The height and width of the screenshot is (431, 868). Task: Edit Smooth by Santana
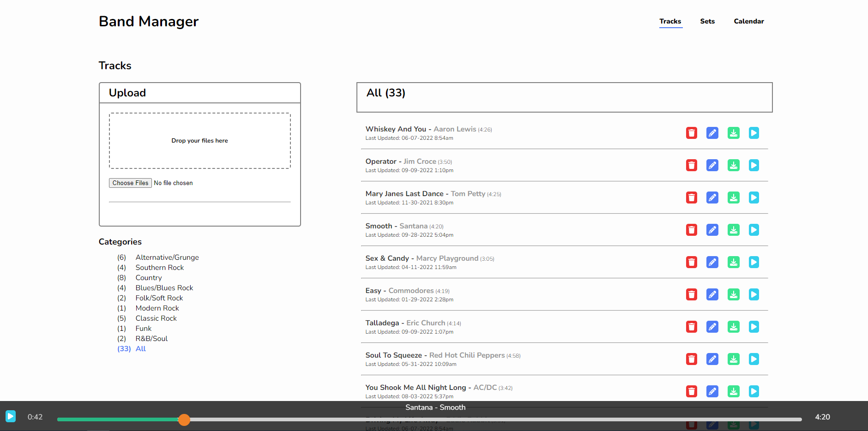tap(712, 230)
